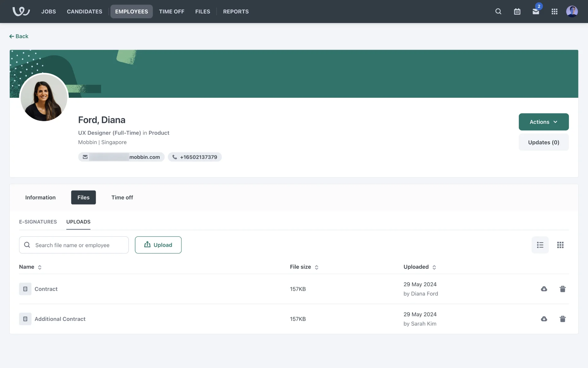Image resolution: width=588 pixels, height=368 pixels.
Task: Download the Additional Contract file
Action: [x=544, y=319]
